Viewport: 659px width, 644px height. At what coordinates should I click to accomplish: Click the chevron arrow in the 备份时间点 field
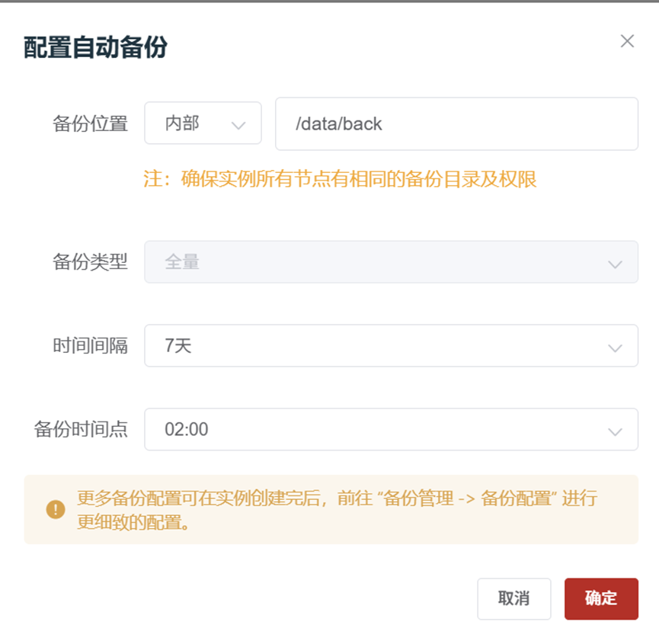click(615, 431)
